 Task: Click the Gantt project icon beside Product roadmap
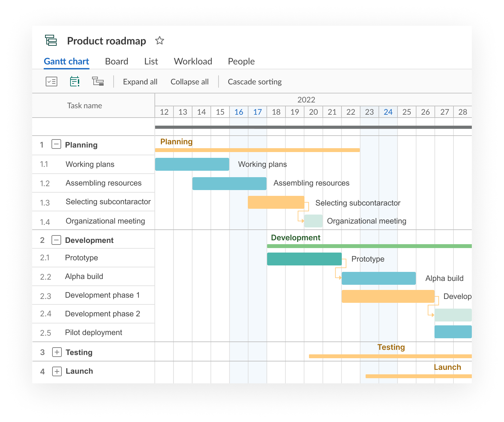(51, 40)
